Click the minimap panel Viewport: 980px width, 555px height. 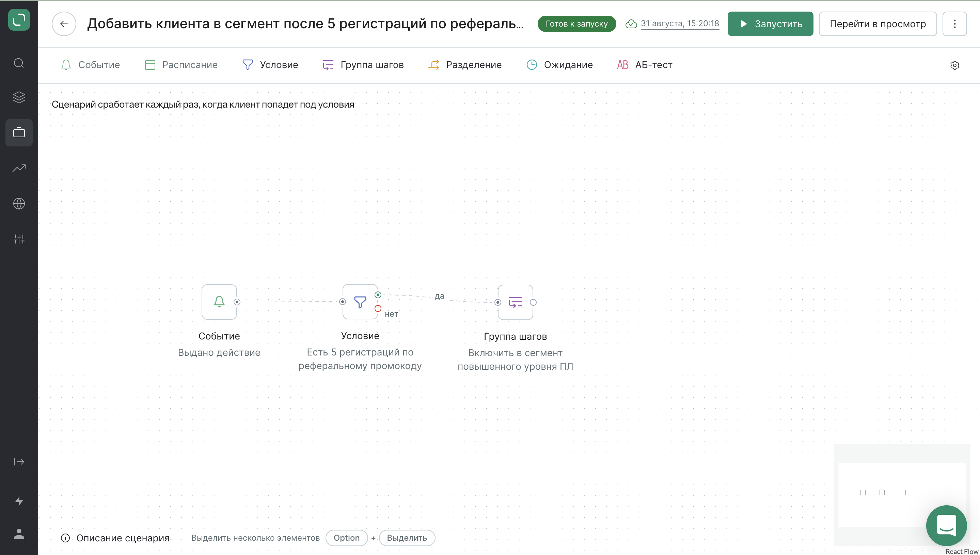click(902, 495)
